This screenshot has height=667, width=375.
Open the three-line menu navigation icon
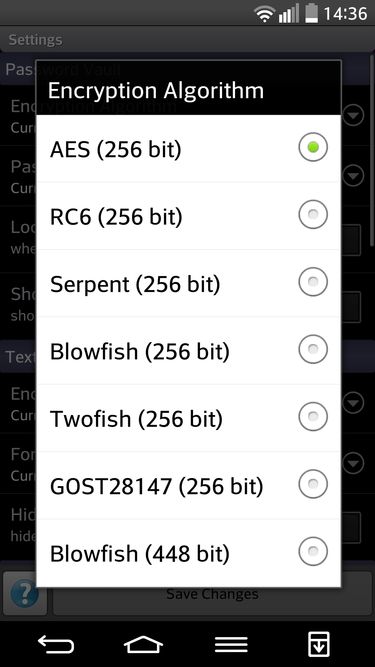[231, 644]
